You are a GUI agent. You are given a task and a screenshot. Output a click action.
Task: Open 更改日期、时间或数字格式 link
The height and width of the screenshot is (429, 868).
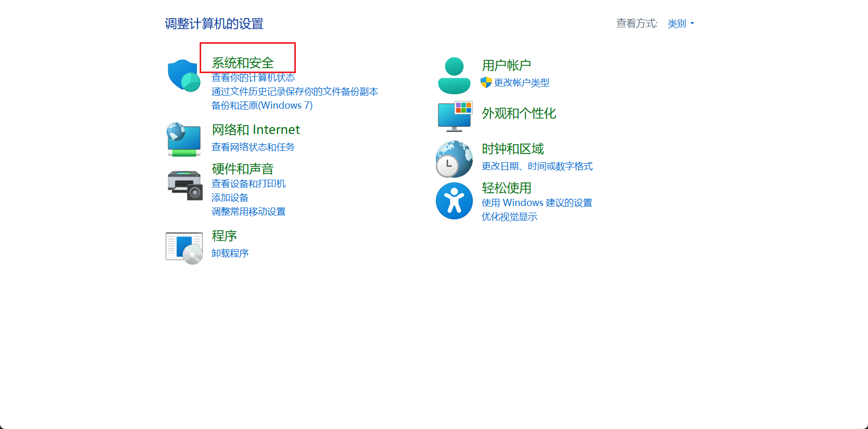point(537,166)
